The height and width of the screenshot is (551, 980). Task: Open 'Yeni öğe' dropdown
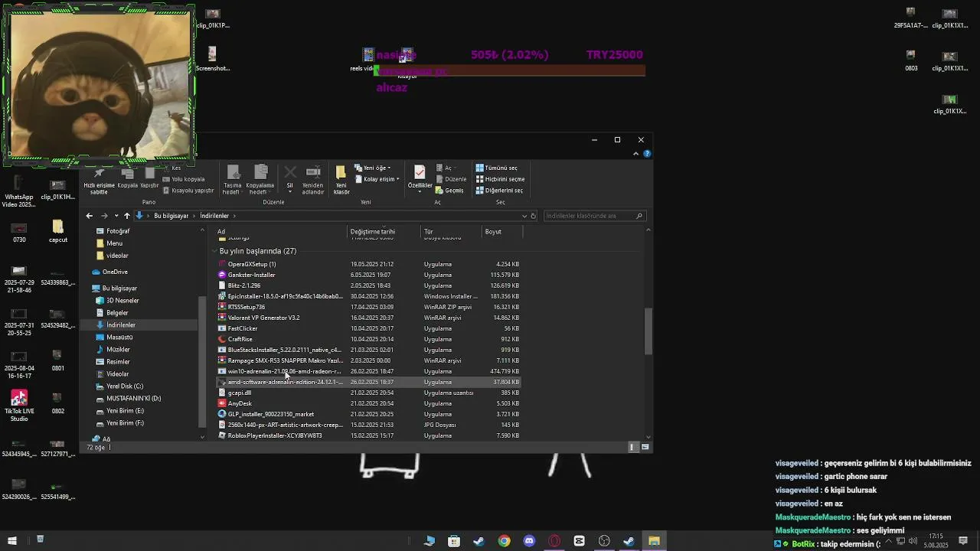[373, 168]
